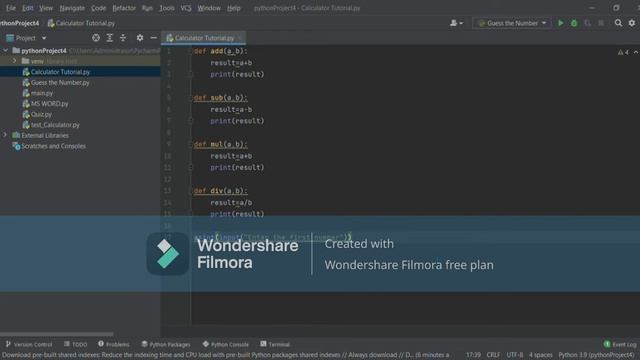The height and width of the screenshot is (360, 640).
Task: Click horizontal scrollbar of Project panel
Action: click(x=57, y=334)
